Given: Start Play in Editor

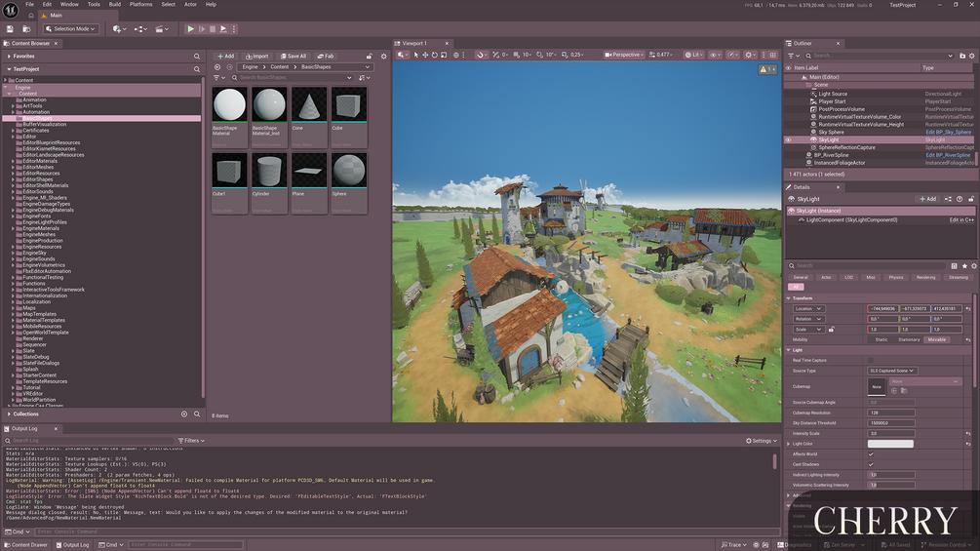Looking at the screenshot, I should click(190, 28).
